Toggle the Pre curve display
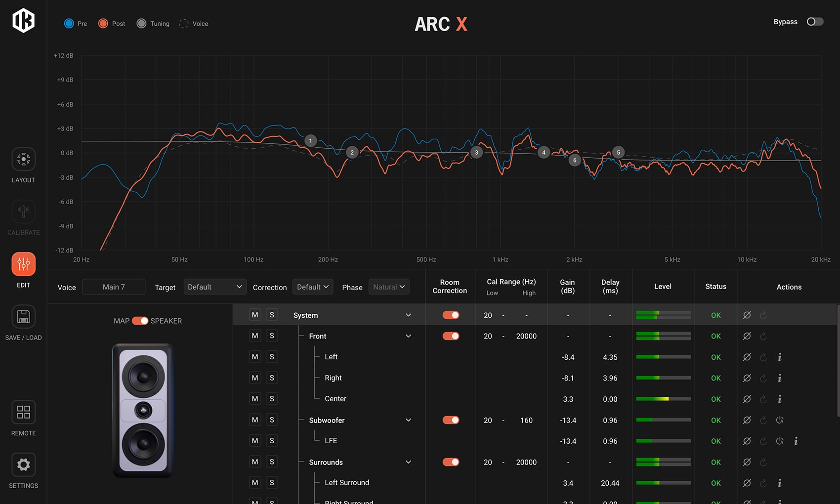 point(69,23)
